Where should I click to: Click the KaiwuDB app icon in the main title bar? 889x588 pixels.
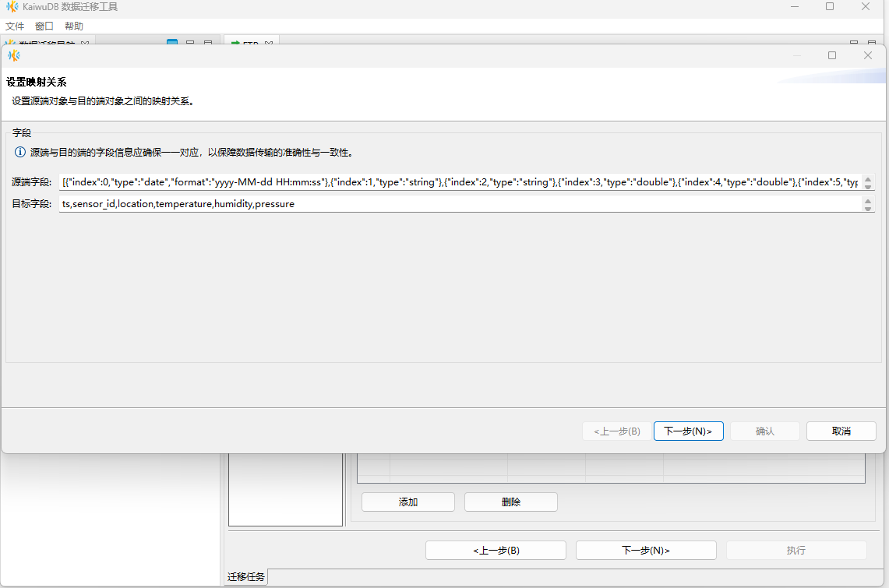pos(12,7)
